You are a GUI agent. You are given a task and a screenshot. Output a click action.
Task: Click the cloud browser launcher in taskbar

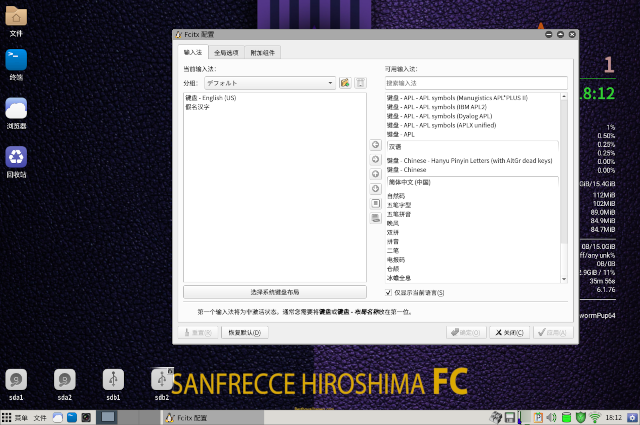58,417
